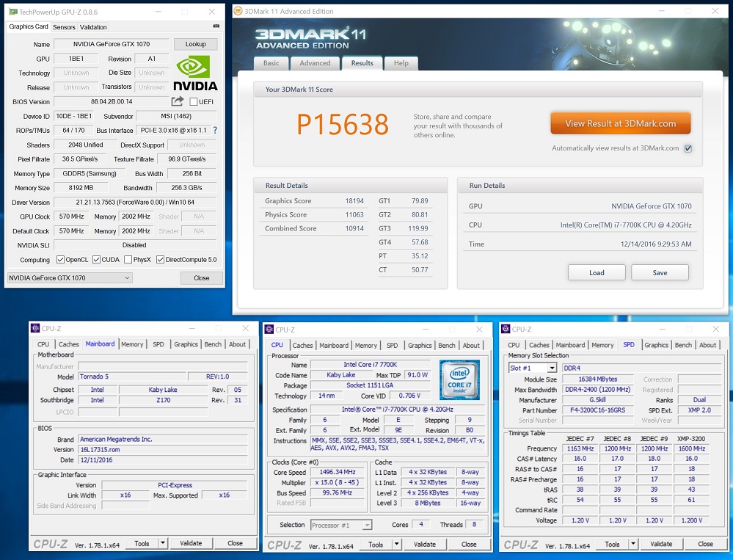The height and width of the screenshot is (560, 733).
Task: Click View Result at 3DMark.com button
Action: [x=620, y=123]
